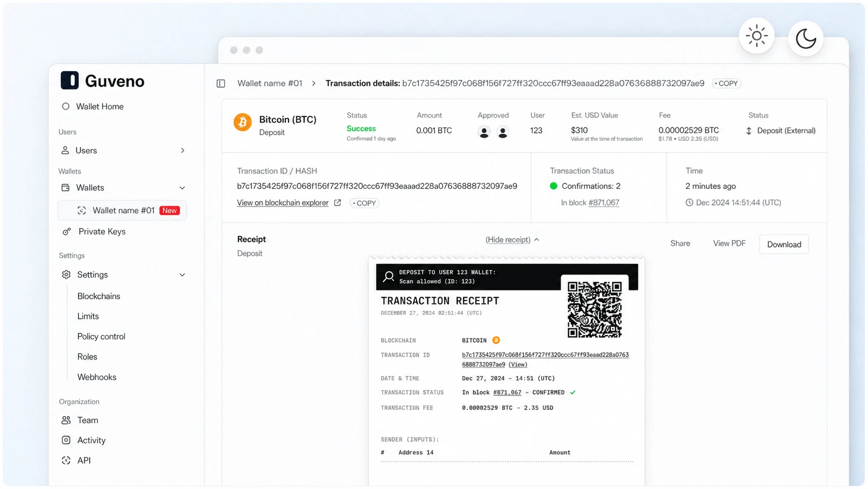The height and width of the screenshot is (489, 868).
Task: Click the Wallet name #01 scan icon
Action: coord(82,210)
